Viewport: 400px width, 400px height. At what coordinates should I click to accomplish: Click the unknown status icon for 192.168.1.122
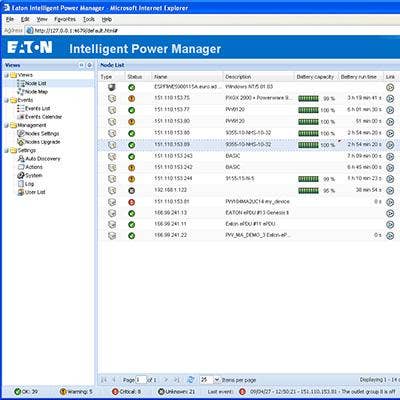(132, 190)
